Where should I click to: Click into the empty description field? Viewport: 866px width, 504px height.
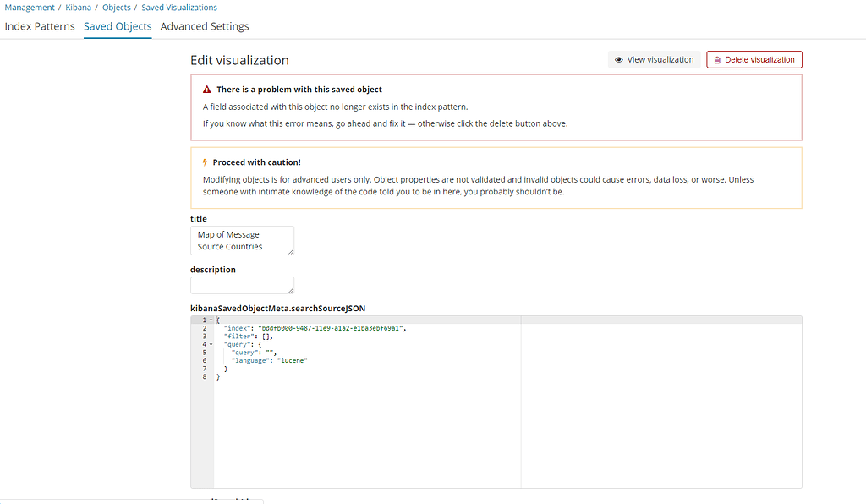tap(242, 285)
